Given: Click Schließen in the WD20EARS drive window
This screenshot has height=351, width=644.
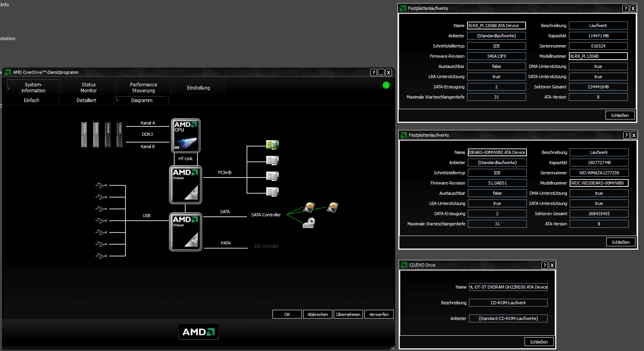Looking at the screenshot, I should pos(621,242).
